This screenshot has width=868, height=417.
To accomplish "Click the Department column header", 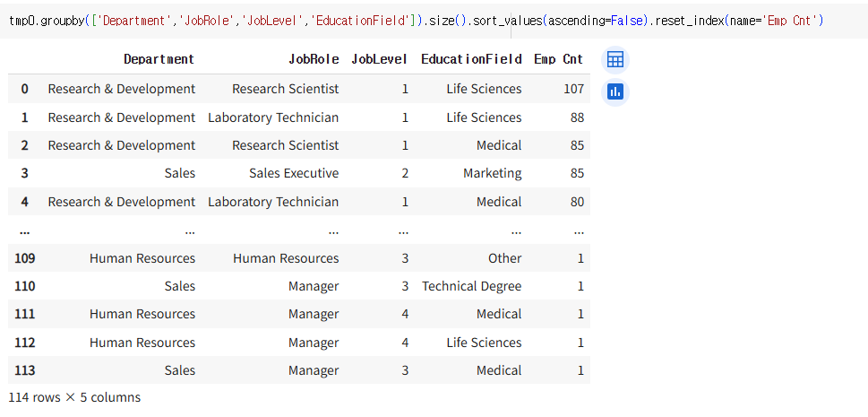I will pos(159,59).
